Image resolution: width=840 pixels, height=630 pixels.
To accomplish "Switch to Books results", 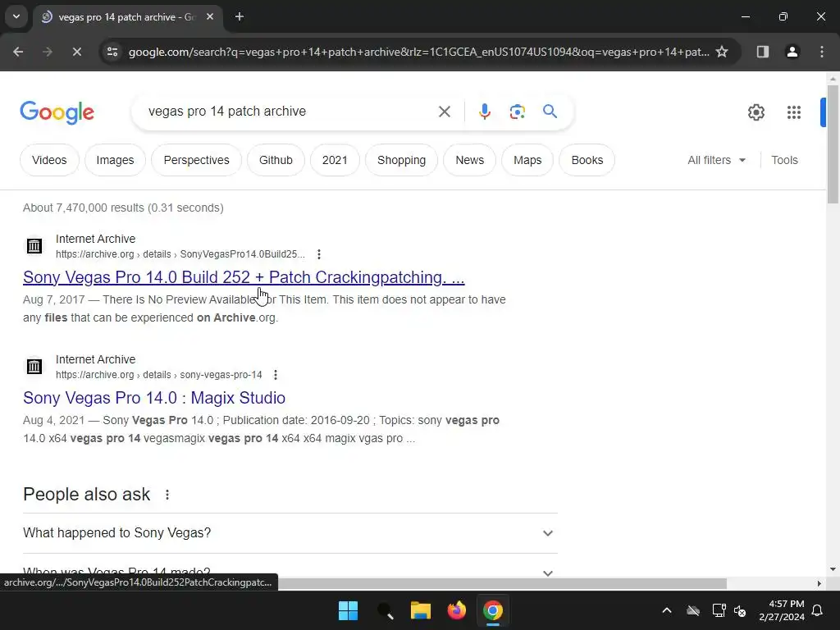I will (x=587, y=160).
